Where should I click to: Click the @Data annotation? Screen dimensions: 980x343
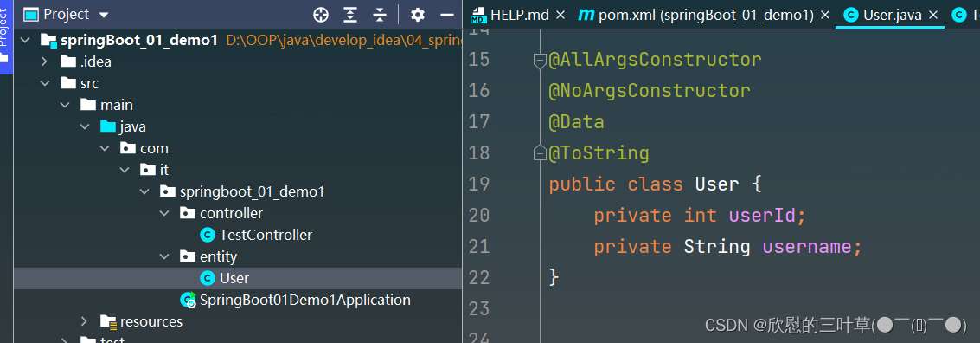click(576, 121)
